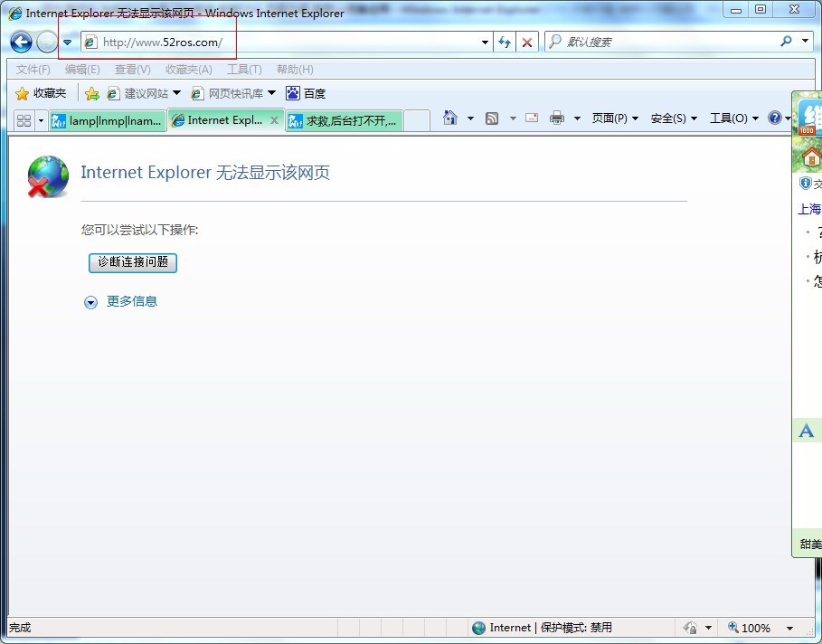Expand the Home button dropdown arrow
The height and width of the screenshot is (644, 822).
click(470, 118)
